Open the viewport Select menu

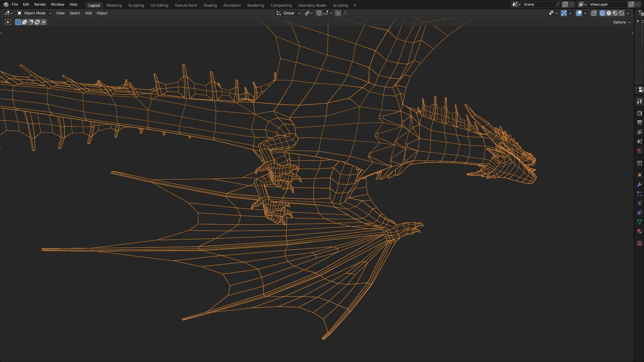[x=75, y=13]
